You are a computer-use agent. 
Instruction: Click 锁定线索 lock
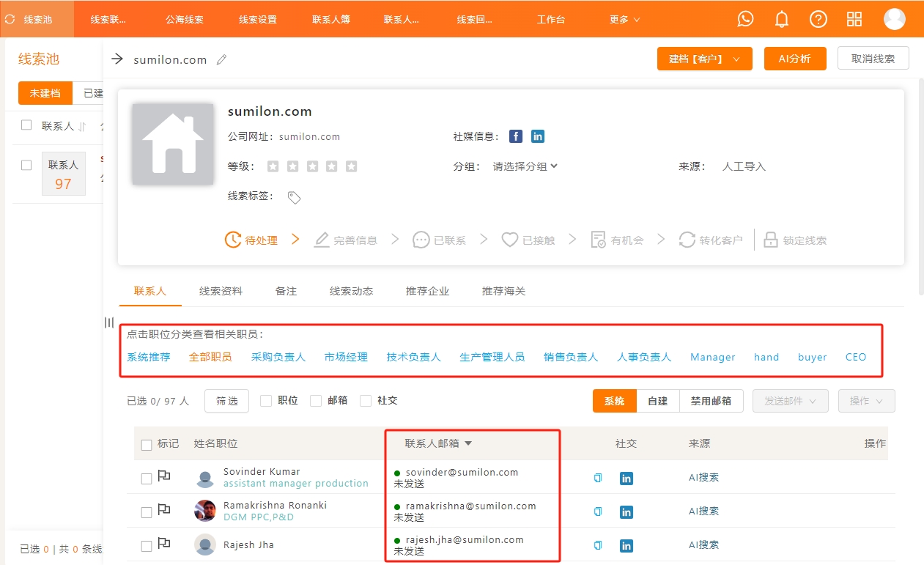(795, 240)
